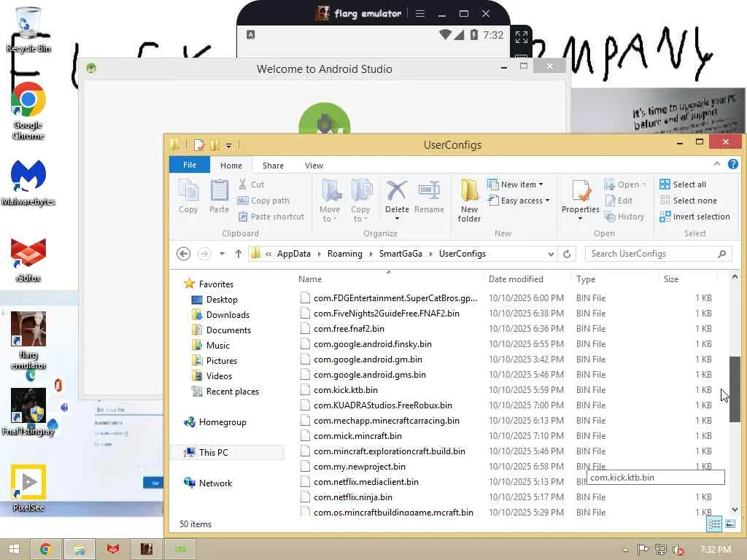Toggle flarg emulator fullscreen icon
The height and width of the screenshot is (560, 747).
[x=521, y=37]
